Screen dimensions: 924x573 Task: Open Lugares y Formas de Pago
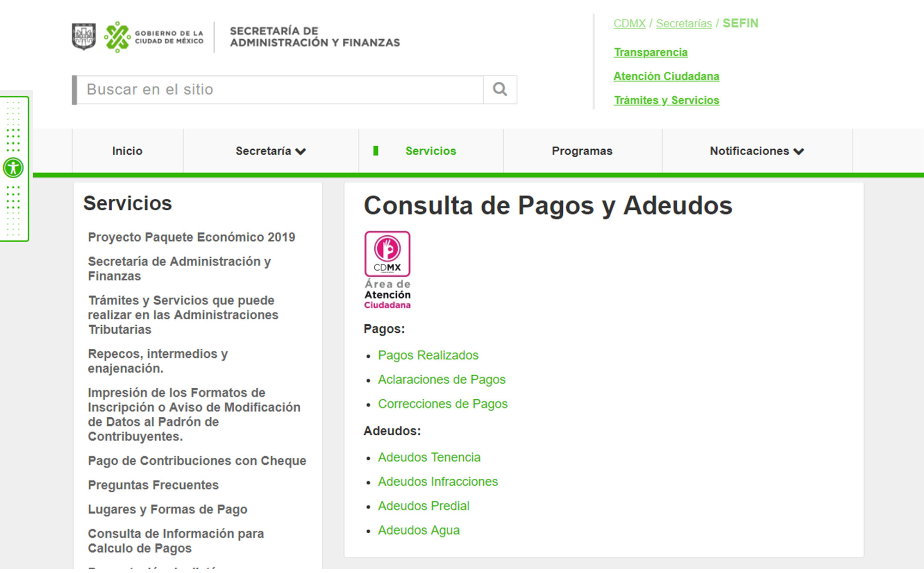[167, 510]
